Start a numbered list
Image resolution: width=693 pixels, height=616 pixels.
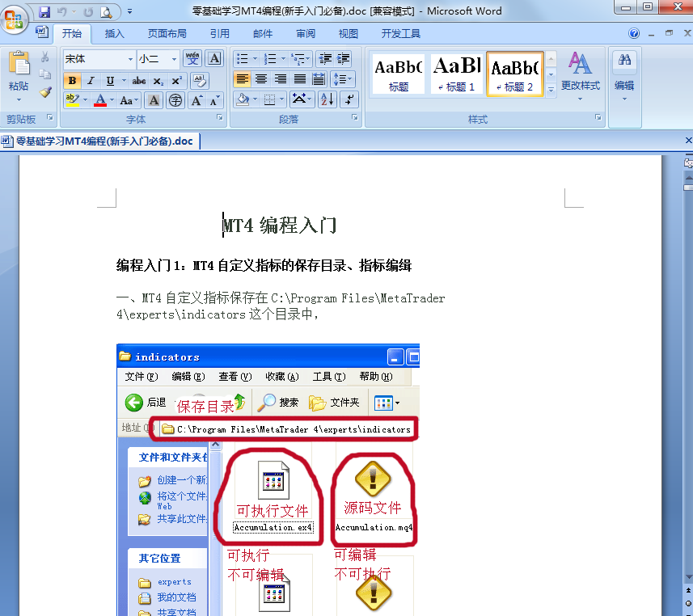click(x=269, y=58)
